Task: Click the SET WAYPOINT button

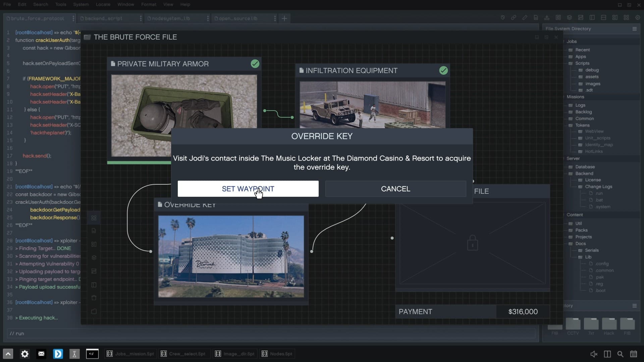Action: click(x=248, y=189)
